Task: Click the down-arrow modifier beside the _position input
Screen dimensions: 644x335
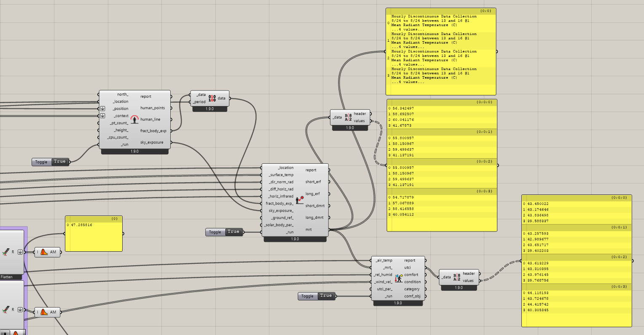Action: [x=102, y=109]
